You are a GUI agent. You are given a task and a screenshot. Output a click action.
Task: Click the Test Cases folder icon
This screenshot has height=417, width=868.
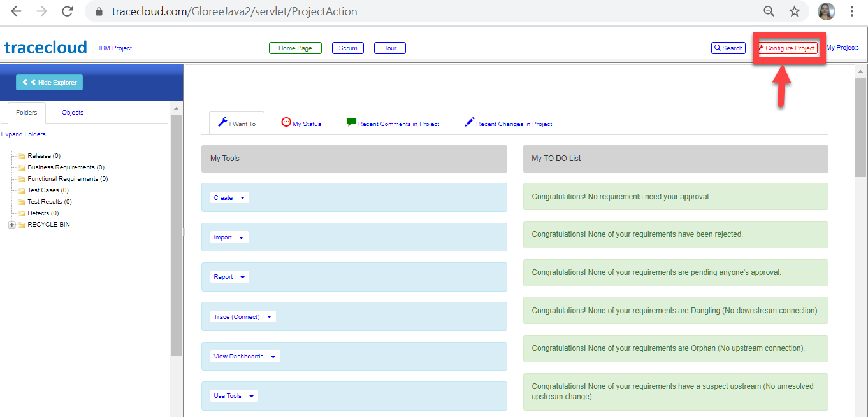pyautogui.click(x=21, y=190)
